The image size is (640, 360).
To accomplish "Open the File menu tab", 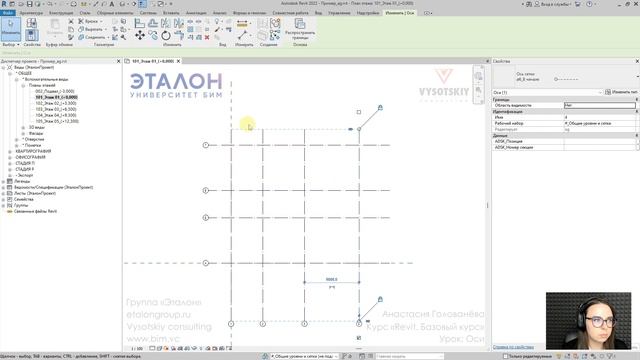I will point(8,13).
